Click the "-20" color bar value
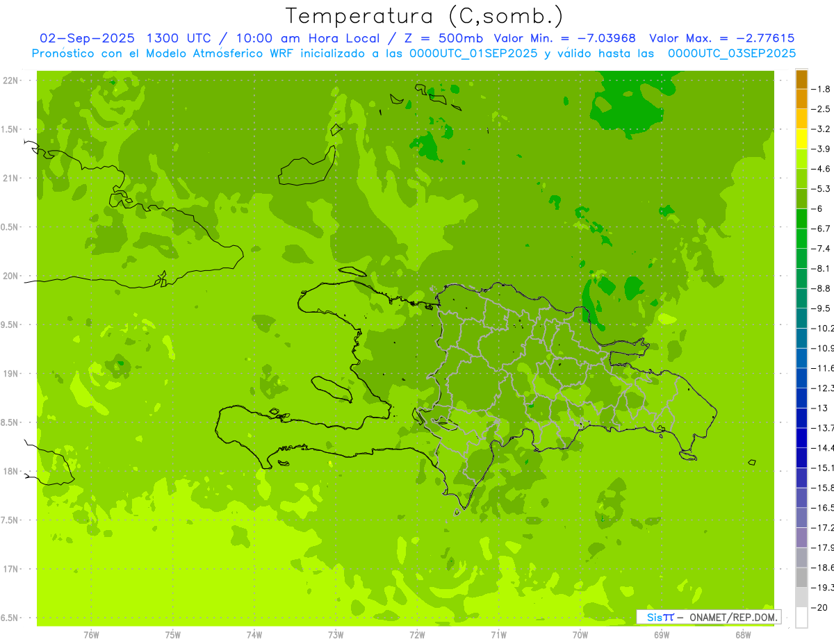 coord(821,607)
